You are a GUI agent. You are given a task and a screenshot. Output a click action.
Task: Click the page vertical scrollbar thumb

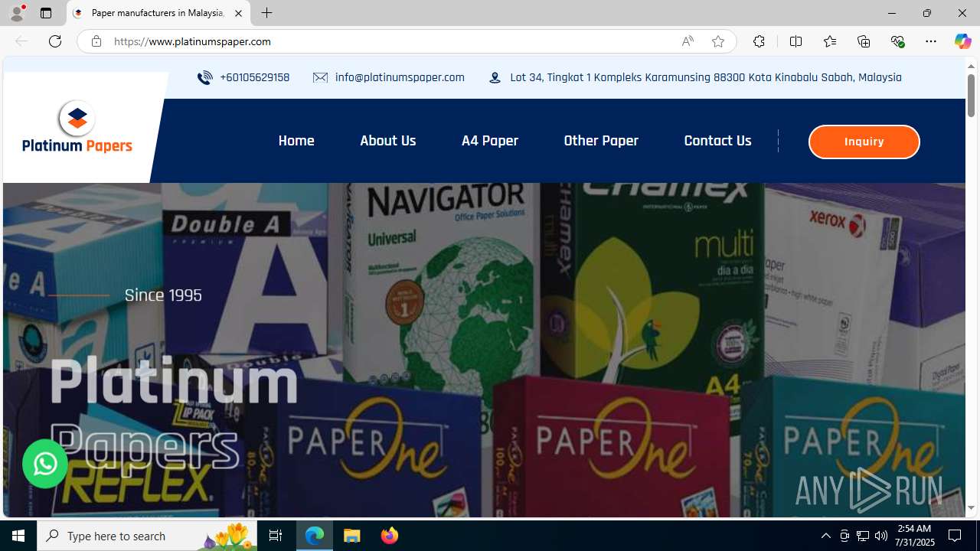(971, 95)
